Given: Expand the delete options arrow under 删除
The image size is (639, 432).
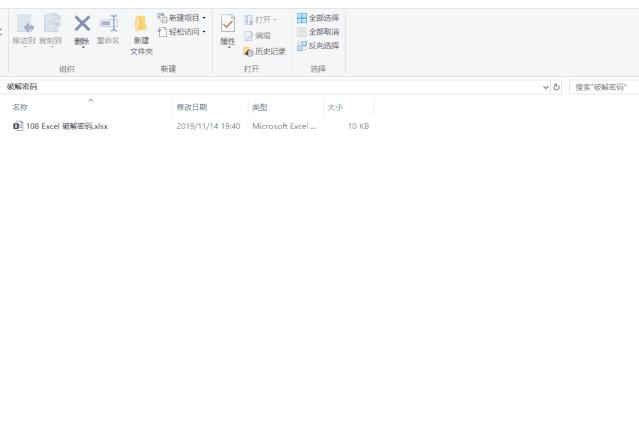Looking at the screenshot, I should pos(83,47).
